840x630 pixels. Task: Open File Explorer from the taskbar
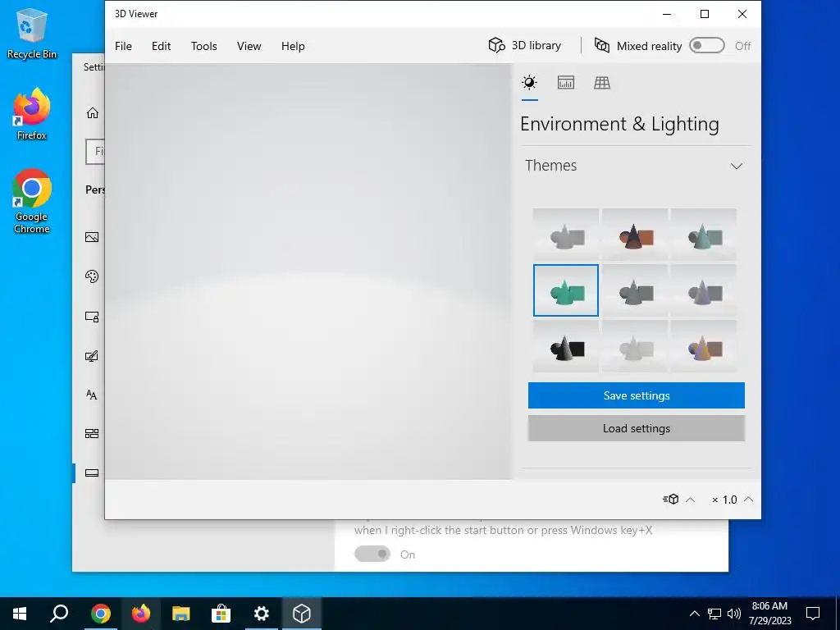[181, 614]
